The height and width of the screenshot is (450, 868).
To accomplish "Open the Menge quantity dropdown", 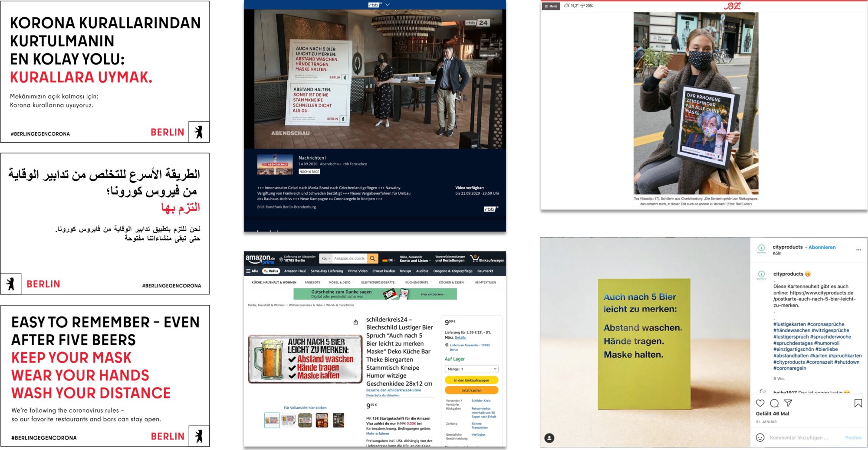I will (x=471, y=369).
